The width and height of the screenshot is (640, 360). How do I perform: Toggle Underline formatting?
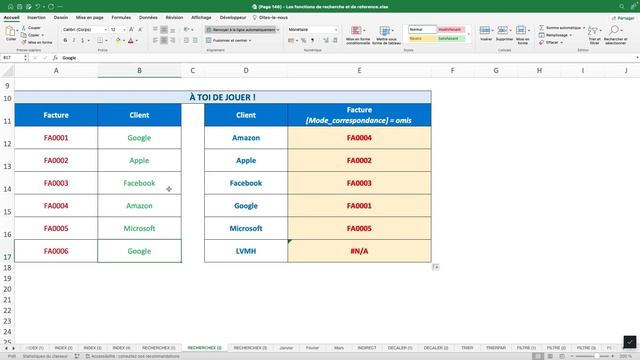[x=82, y=40]
